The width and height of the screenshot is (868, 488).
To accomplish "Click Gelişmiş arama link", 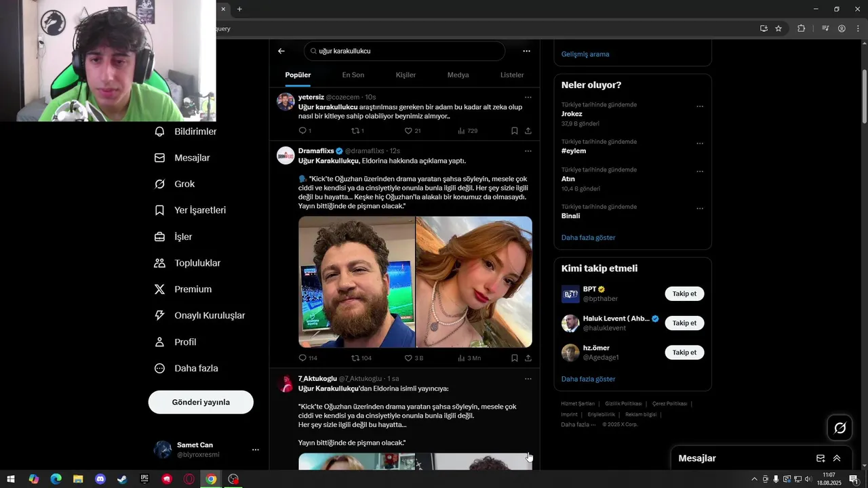I will (x=585, y=54).
